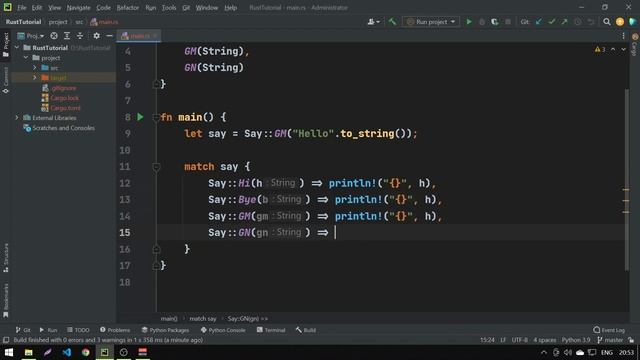Go to next highlighted problem arrow

pyautogui.click(x=623, y=49)
